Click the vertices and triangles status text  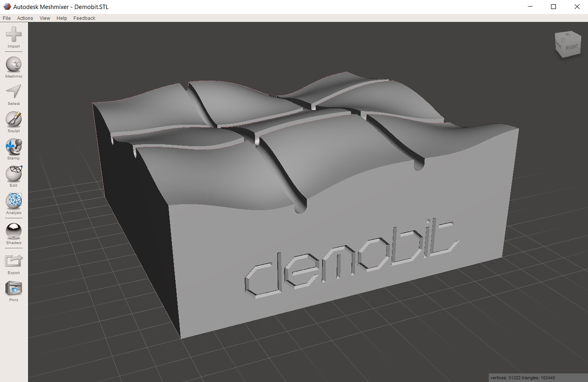point(522,378)
